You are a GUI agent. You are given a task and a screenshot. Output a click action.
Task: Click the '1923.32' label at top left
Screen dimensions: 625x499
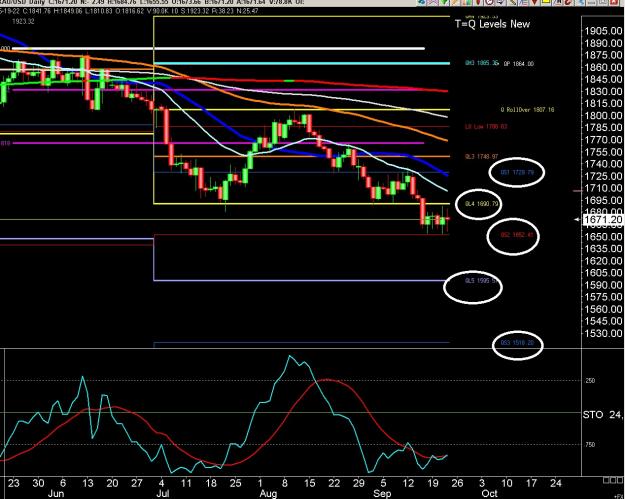pos(23,22)
